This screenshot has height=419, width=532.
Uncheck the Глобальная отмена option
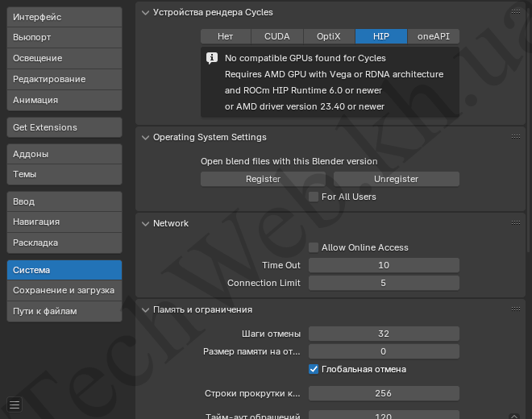pos(314,369)
